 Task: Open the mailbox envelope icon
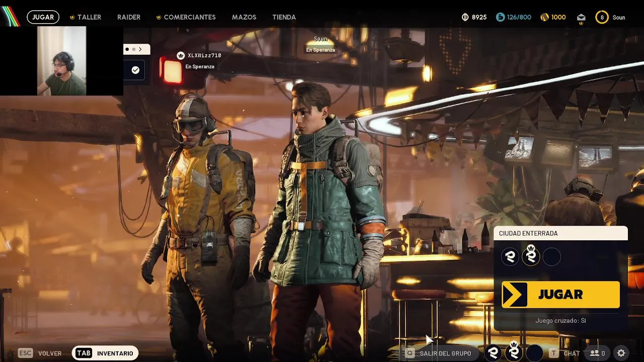tap(581, 18)
